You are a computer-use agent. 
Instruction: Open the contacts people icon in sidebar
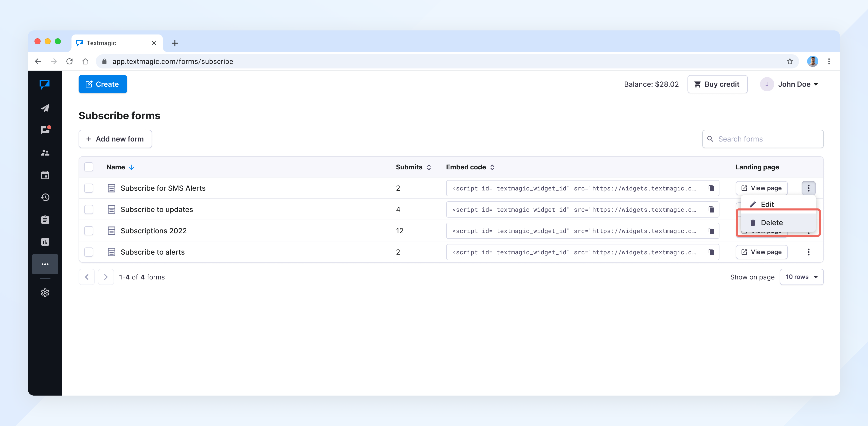(x=45, y=153)
